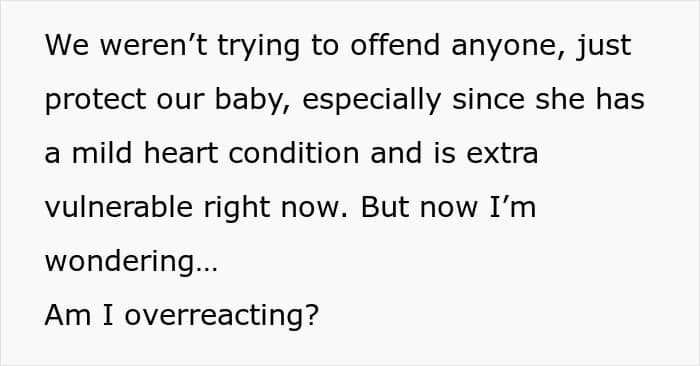Click the word "baby," in the paragraph
The image size is (700, 366).
click(x=253, y=101)
